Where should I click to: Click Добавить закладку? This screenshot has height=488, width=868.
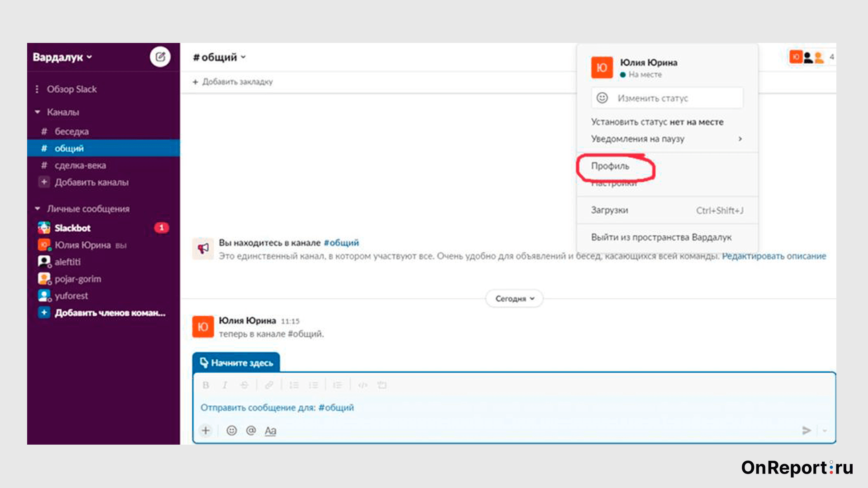[233, 82]
